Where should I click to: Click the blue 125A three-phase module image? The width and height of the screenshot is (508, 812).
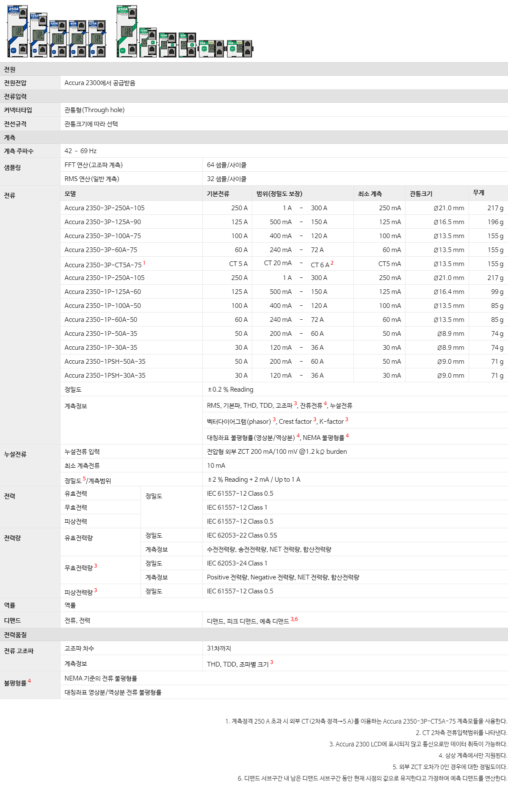(x=39, y=35)
